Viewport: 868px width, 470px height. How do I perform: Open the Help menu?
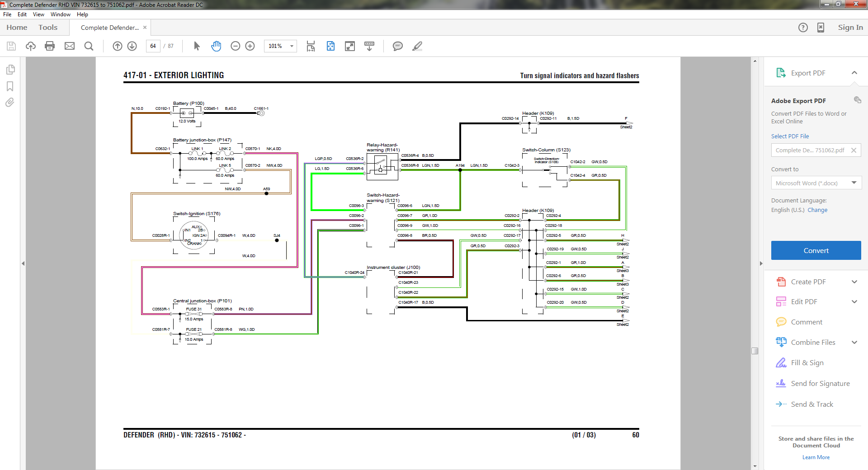82,14
